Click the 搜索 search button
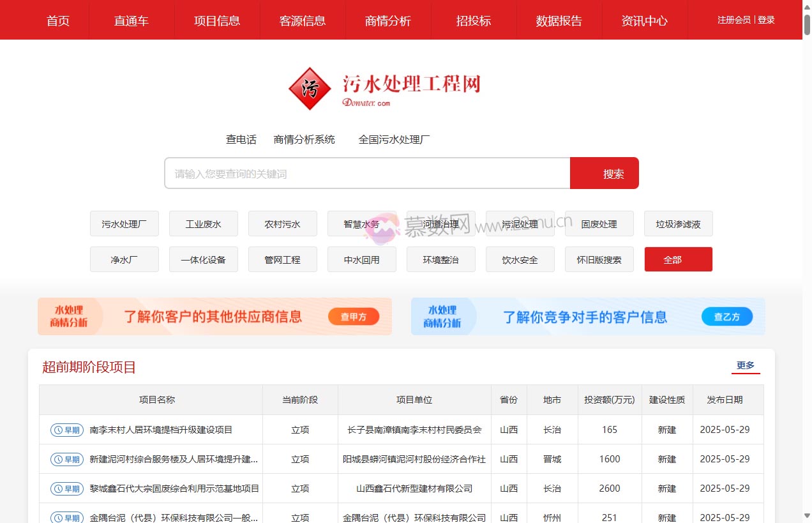812x523 pixels. click(604, 172)
